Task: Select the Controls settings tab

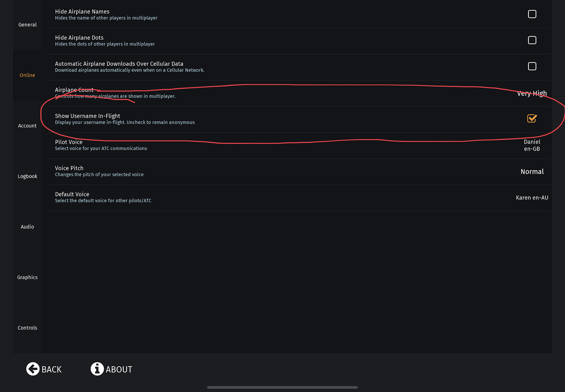Action: click(x=27, y=328)
